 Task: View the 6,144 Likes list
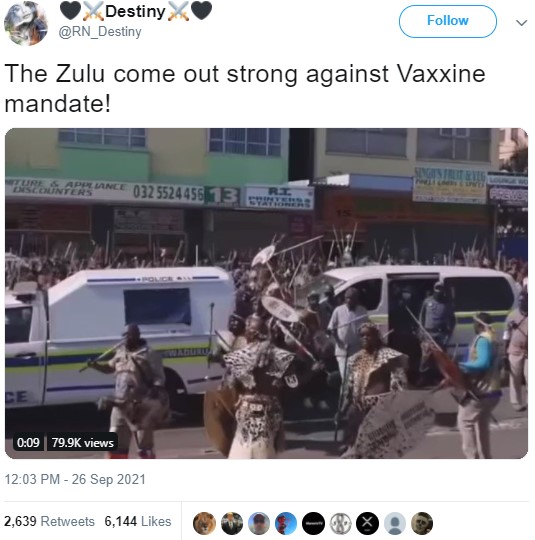[138, 521]
